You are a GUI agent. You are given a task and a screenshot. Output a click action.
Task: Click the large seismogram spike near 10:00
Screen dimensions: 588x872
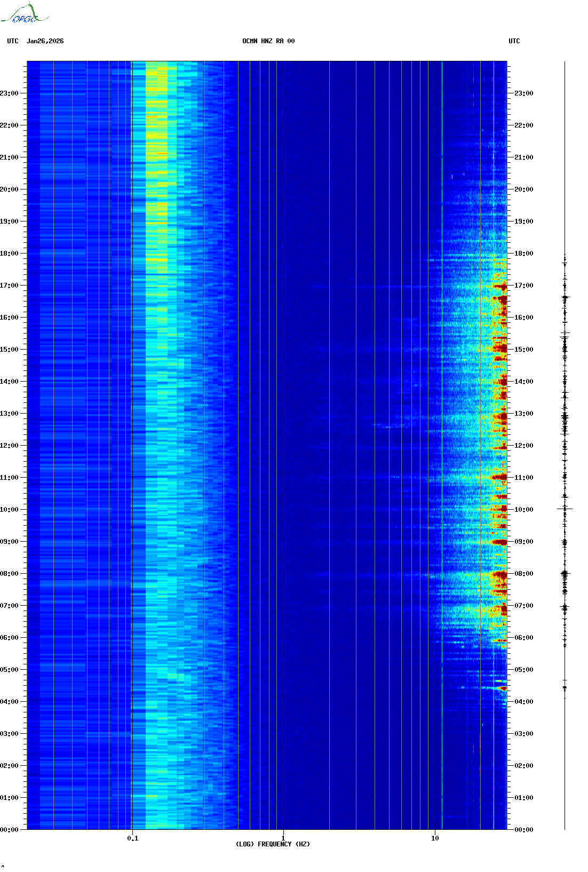pos(565,509)
